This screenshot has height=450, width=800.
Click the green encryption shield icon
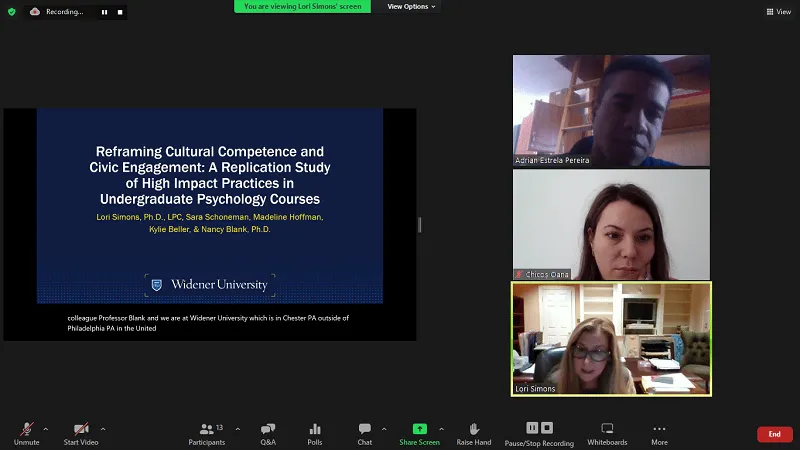pyautogui.click(x=12, y=12)
